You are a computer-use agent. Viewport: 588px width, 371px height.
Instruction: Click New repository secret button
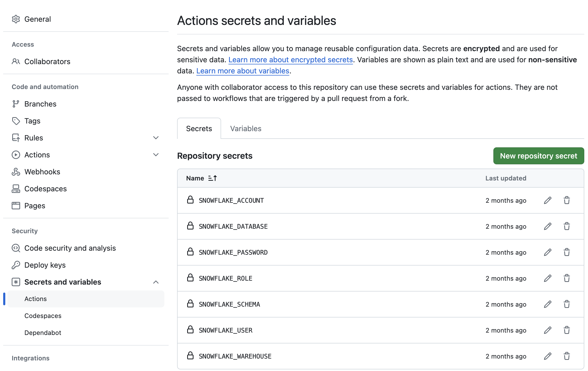click(x=539, y=156)
